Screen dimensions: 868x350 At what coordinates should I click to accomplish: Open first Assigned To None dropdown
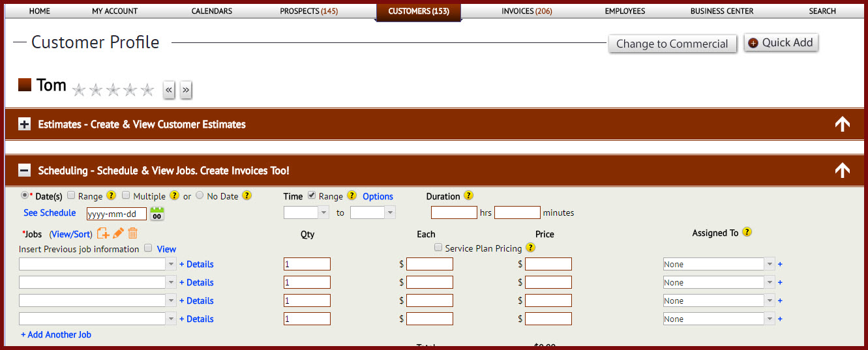[719, 264]
